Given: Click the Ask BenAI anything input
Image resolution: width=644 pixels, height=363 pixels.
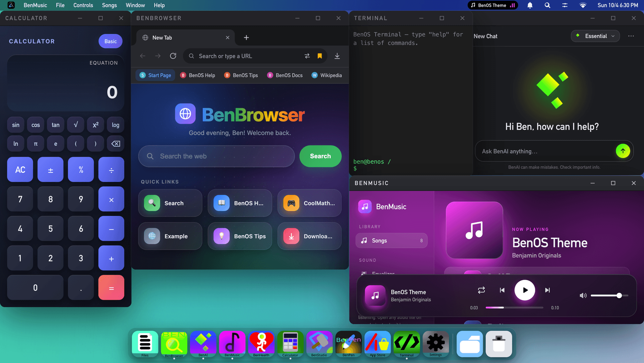Looking at the screenshot, I should pos(545,151).
